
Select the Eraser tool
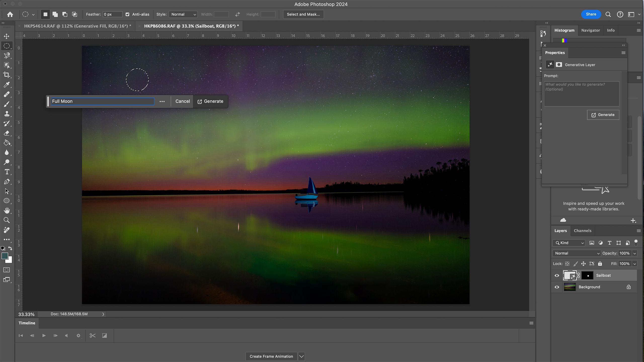[x=7, y=133]
